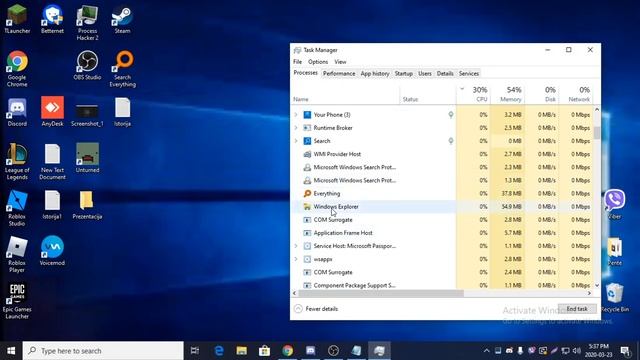Sort processes by Name column
Viewport: 640px width, 360px height.
pos(345,94)
